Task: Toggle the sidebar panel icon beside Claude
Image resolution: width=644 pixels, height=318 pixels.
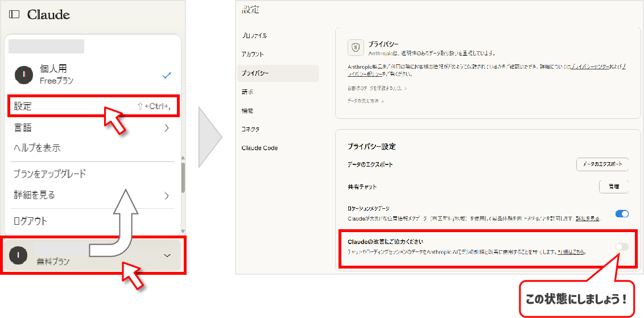Action: (x=14, y=14)
